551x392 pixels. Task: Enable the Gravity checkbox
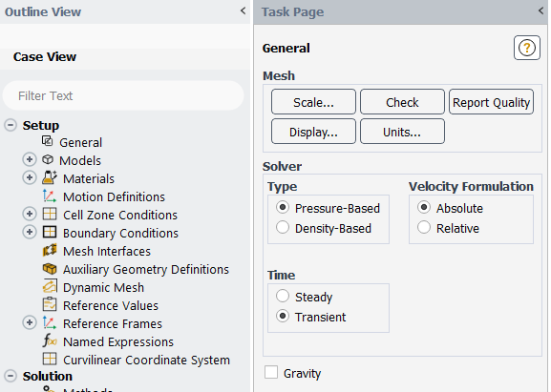271,372
